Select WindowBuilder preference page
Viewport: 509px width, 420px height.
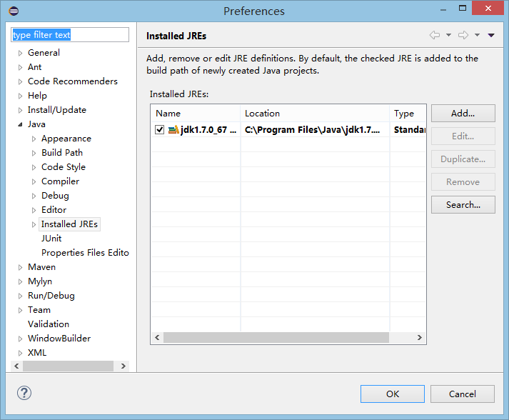pyautogui.click(x=59, y=339)
